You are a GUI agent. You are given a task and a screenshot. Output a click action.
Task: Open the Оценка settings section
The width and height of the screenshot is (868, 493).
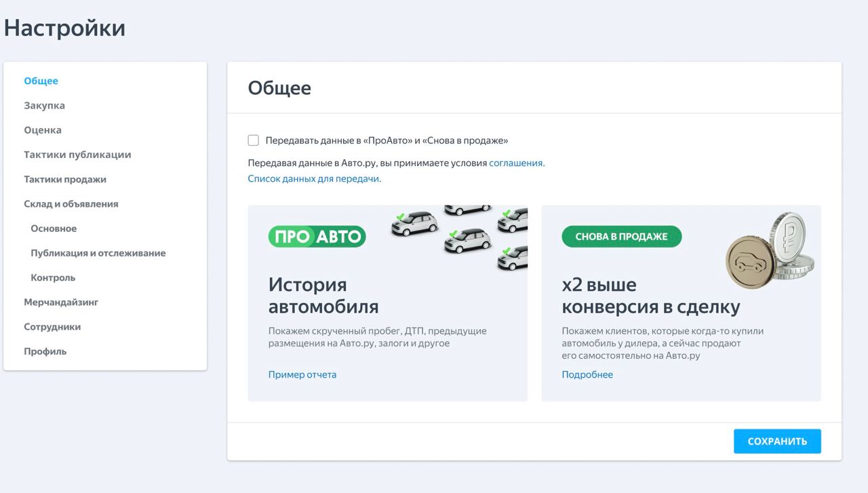coord(43,130)
